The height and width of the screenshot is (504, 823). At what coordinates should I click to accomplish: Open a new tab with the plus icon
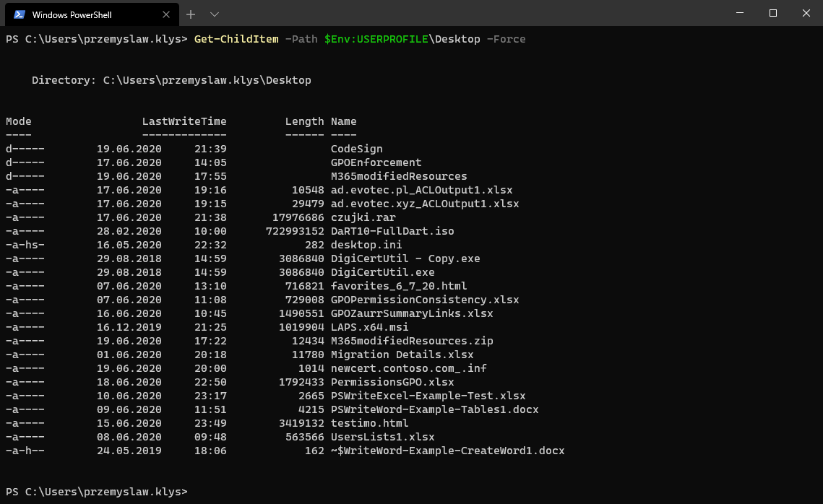tap(189, 14)
